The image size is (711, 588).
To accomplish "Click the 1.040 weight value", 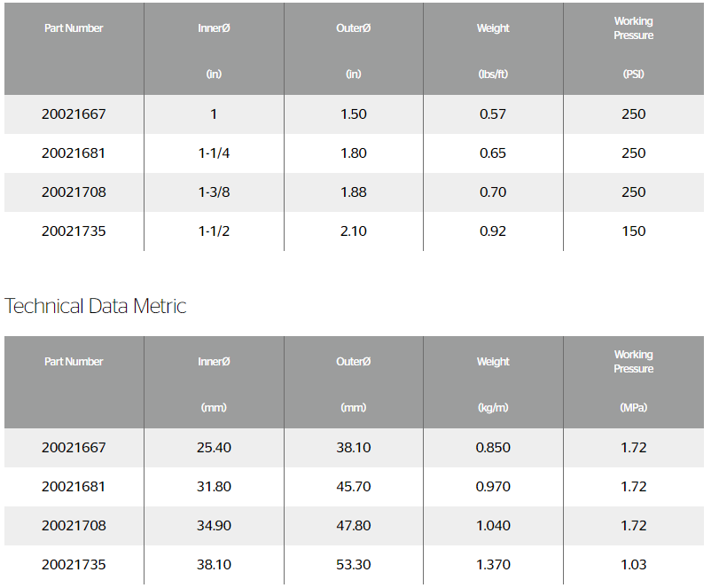I will (493, 525).
